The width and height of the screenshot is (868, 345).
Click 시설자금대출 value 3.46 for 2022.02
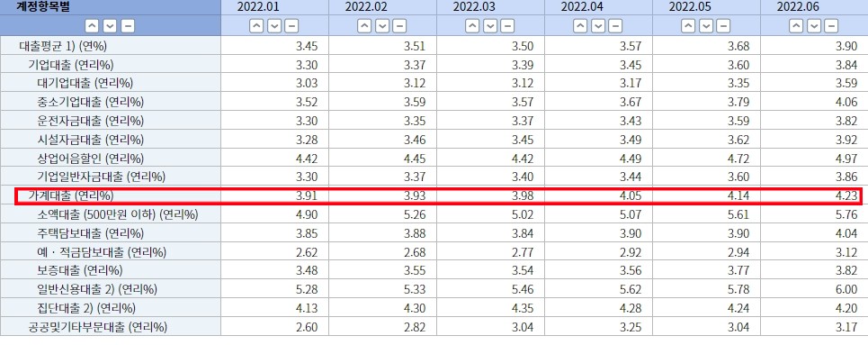(x=416, y=140)
